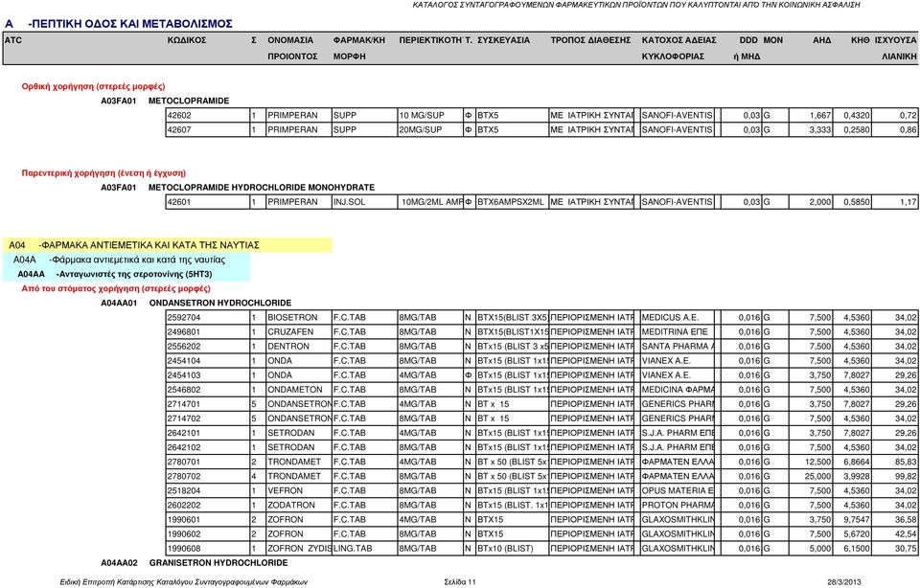Click the retail price 99,82
This screenshot has height=588, width=920.
pyautogui.click(x=906, y=476)
